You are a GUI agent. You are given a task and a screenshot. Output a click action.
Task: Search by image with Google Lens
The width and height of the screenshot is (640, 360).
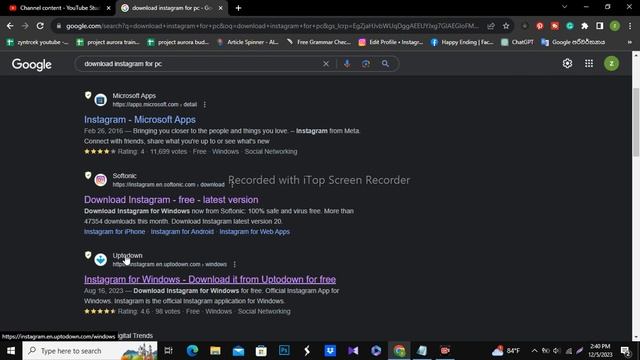tap(366, 64)
